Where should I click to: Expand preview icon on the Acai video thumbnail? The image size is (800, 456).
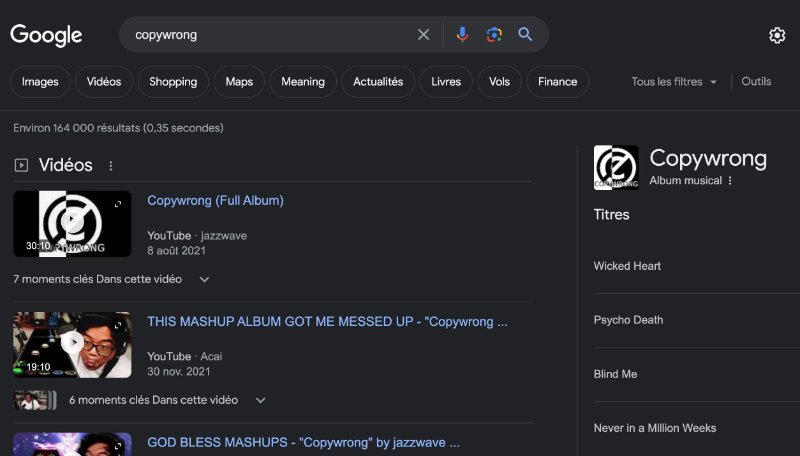tap(118, 325)
